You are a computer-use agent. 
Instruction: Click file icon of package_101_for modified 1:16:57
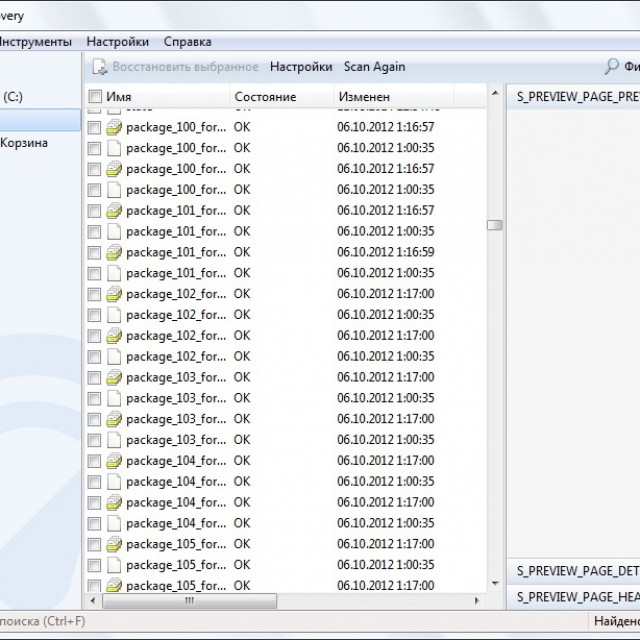tap(113, 210)
